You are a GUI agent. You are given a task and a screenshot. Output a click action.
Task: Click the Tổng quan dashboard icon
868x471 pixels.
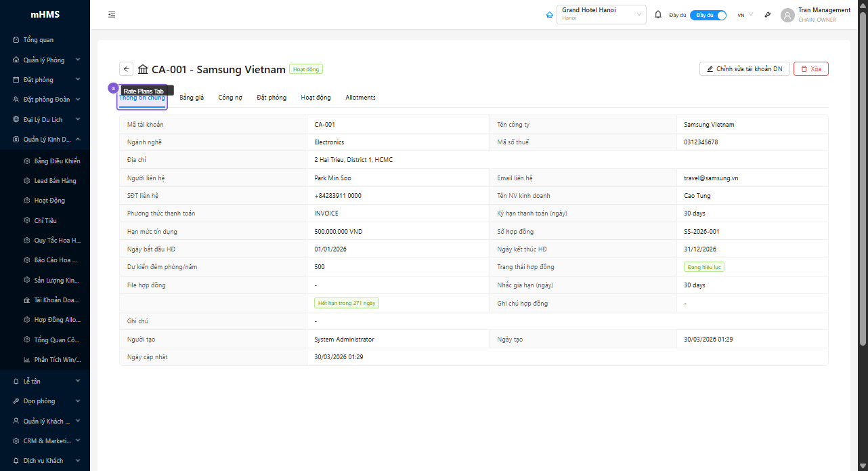click(x=16, y=40)
